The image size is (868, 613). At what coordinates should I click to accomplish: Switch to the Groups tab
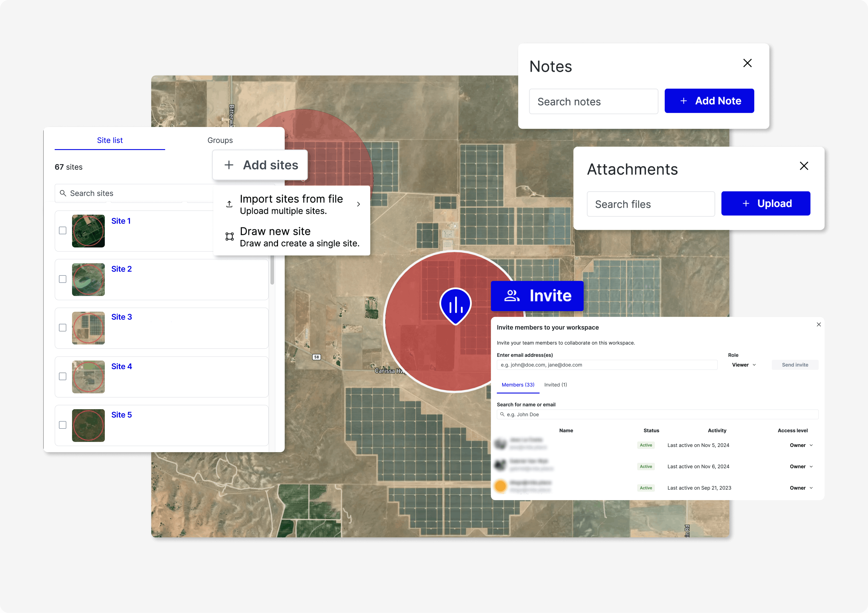220,140
